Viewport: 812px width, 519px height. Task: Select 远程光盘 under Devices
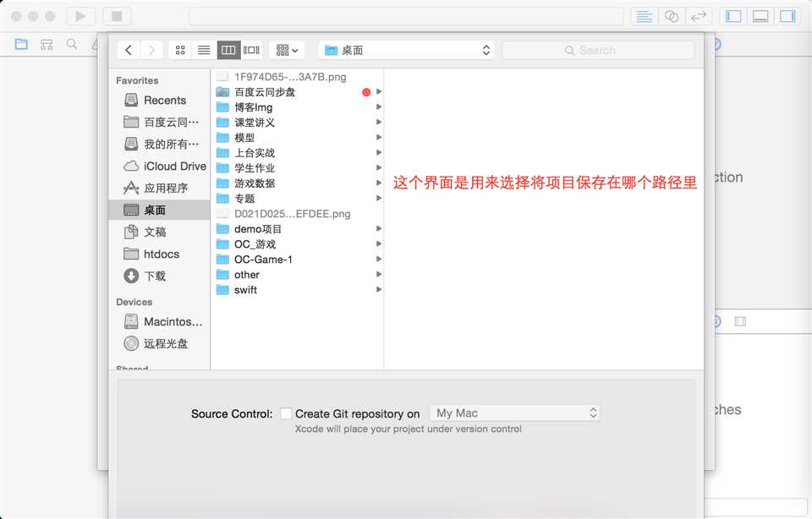pyautogui.click(x=159, y=343)
